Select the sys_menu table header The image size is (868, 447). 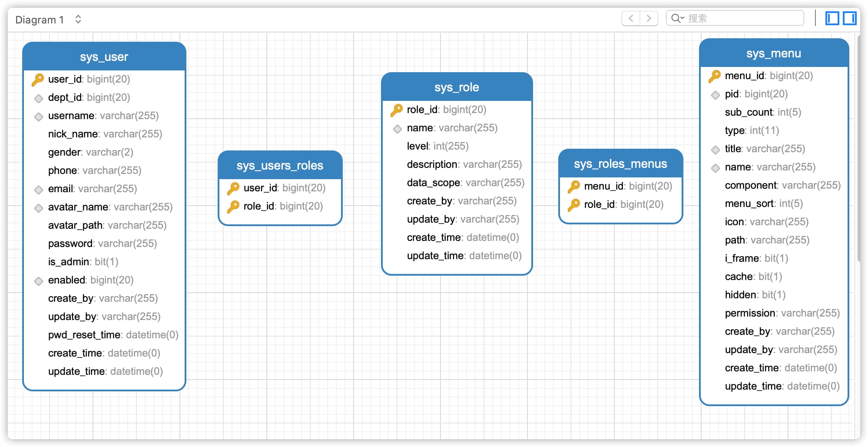pyautogui.click(x=774, y=53)
